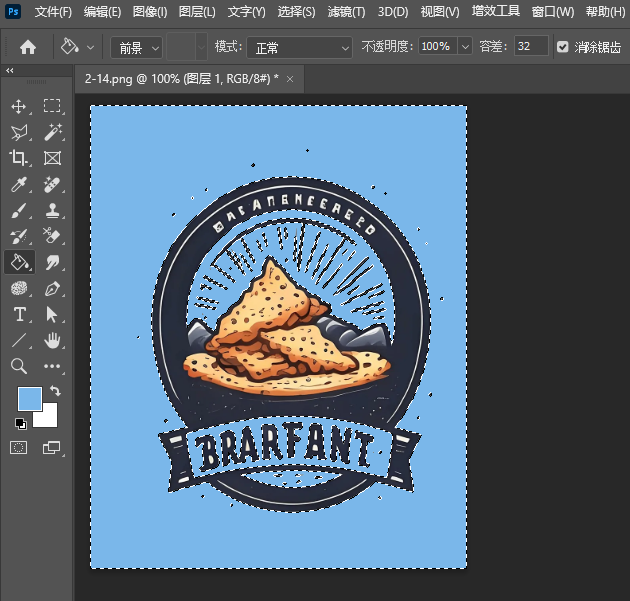Click the Home button in options bar
Image resolution: width=630 pixels, height=601 pixels.
[x=28, y=47]
